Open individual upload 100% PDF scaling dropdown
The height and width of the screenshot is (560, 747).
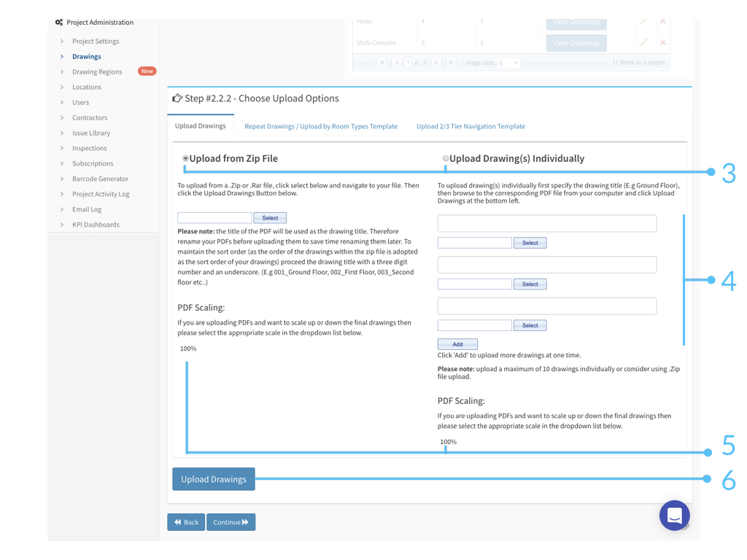click(449, 442)
